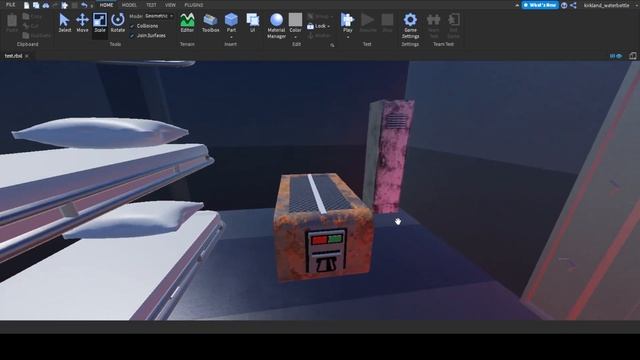
Task: Switch to the HOME tab
Action: 106,5
